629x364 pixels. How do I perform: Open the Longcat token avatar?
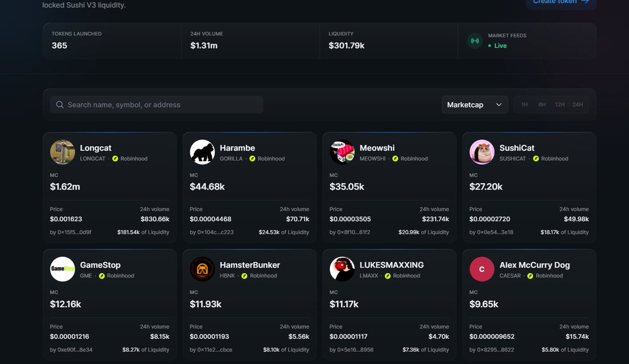(x=62, y=152)
